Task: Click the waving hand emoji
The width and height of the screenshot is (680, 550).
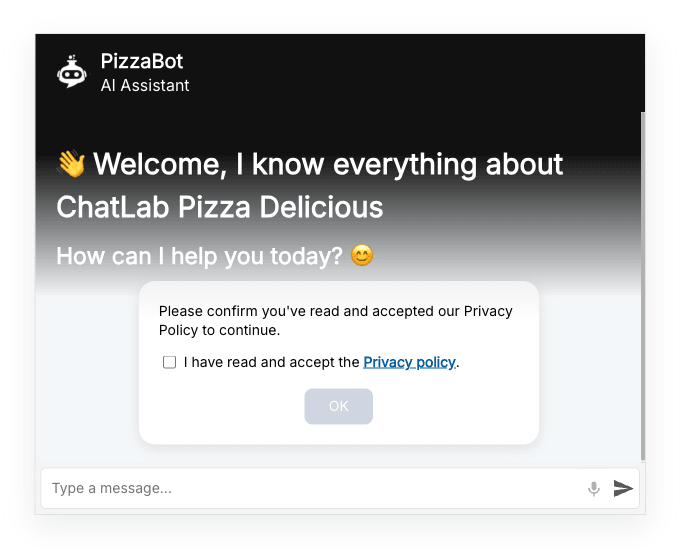Action: click(x=71, y=164)
